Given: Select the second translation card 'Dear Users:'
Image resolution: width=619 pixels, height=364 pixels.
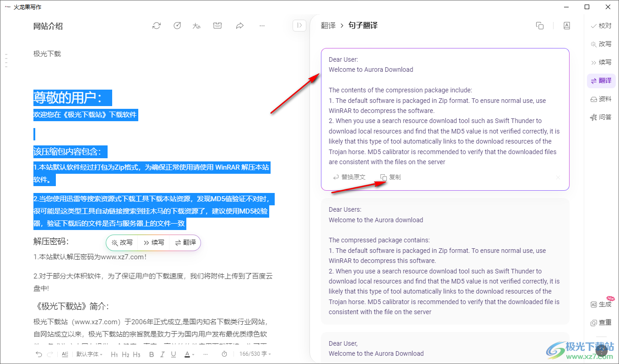Looking at the screenshot, I should pos(445,261).
